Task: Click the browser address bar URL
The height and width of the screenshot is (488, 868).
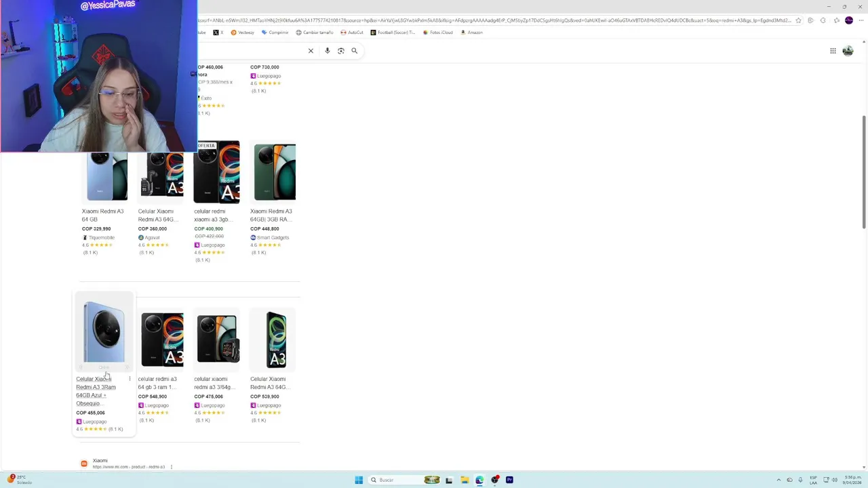Action: 494,20
